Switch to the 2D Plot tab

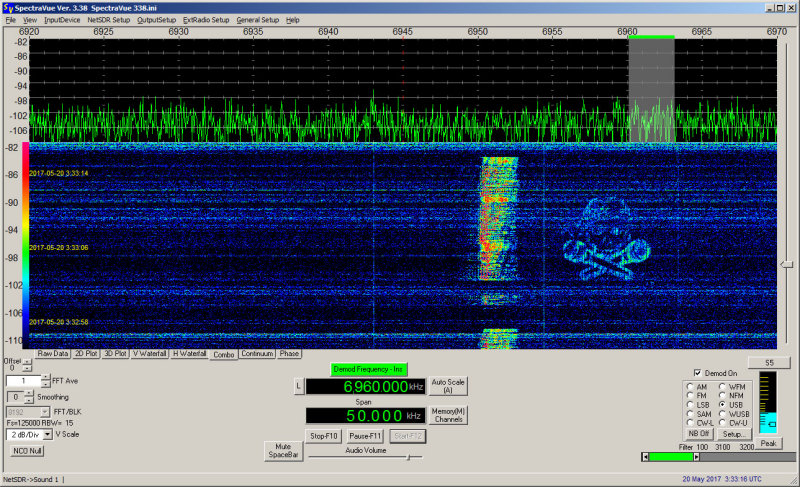click(86, 353)
